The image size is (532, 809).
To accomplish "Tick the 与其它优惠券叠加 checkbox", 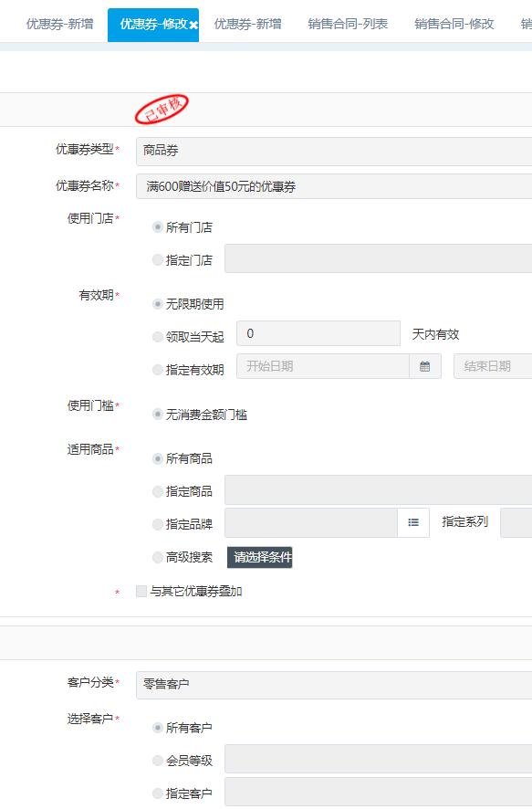I will tap(141, 592).
